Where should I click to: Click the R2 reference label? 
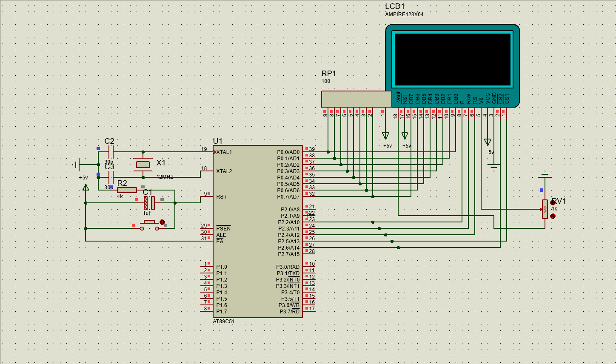pyautogui.click(x=122, y=183)
